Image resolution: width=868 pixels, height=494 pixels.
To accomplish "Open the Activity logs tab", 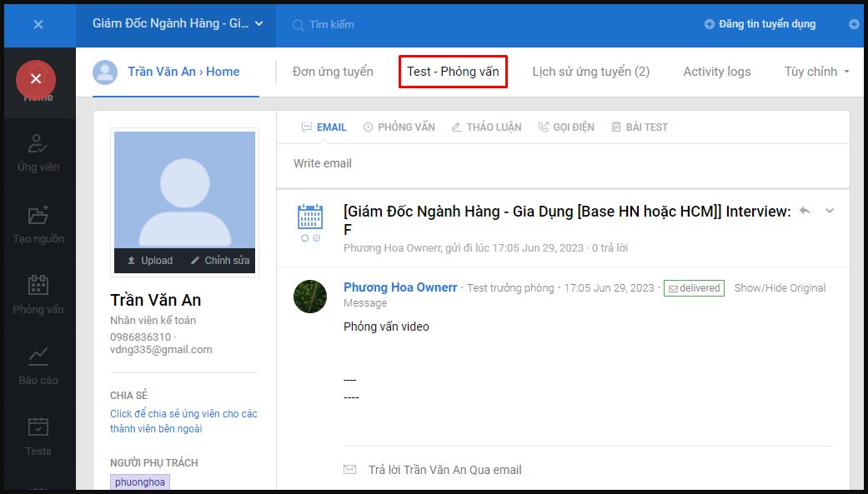I will (717, 72).
